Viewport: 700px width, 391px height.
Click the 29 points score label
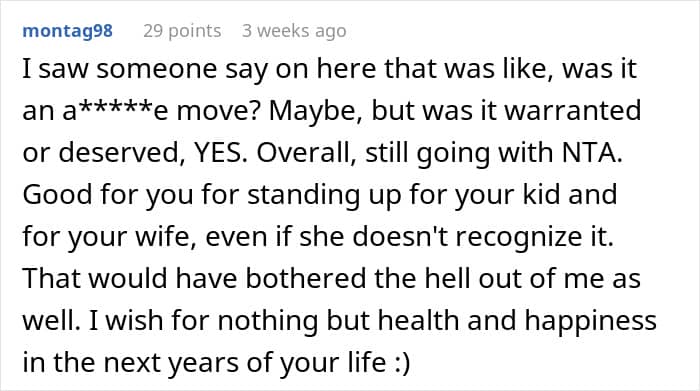(182, 31)
